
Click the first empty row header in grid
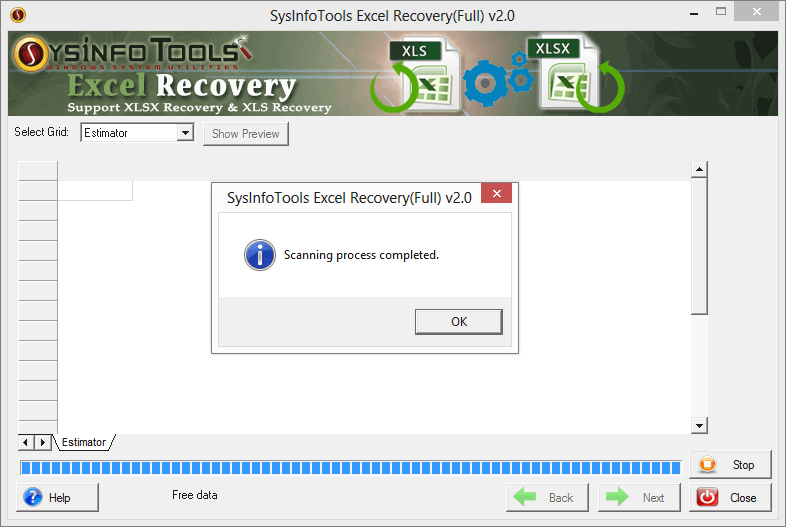38,191
